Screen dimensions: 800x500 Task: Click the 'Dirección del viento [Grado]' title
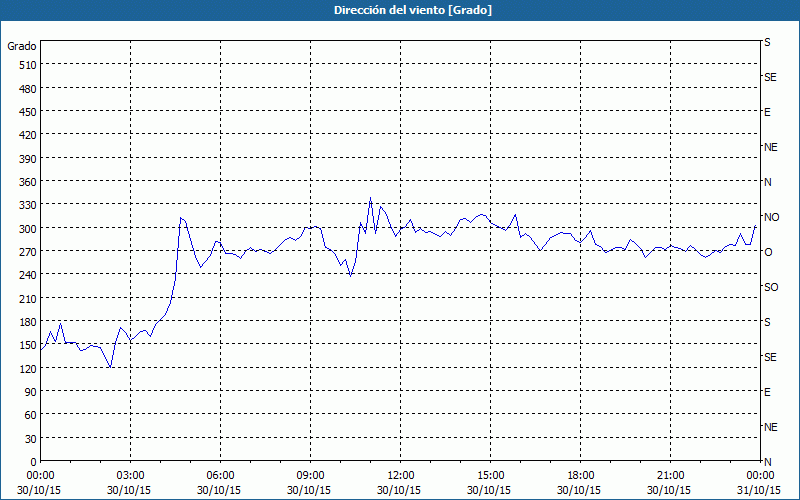[x=413, y=10]
